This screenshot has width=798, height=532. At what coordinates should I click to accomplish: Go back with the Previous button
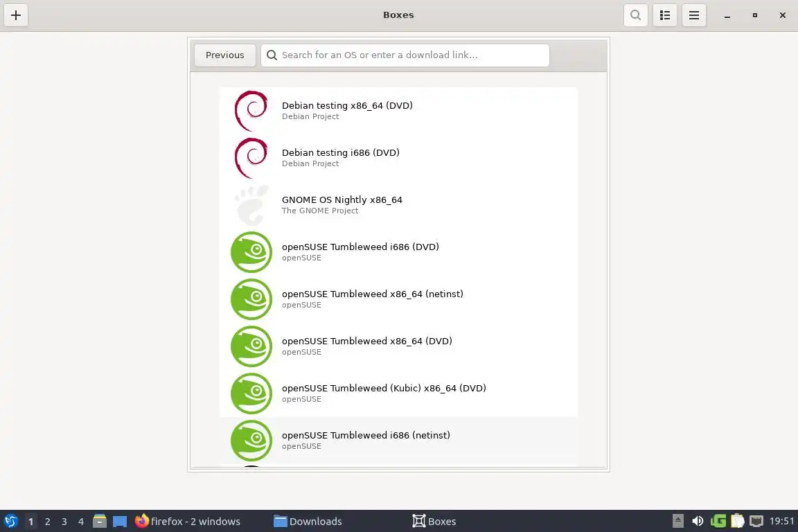pos(225,55)
